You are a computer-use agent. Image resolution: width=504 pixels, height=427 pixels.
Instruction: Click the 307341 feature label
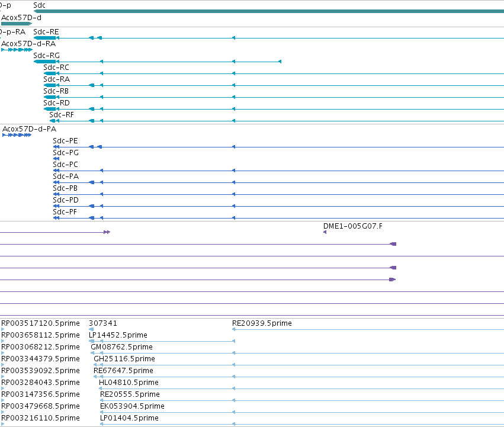pos(103,323)
